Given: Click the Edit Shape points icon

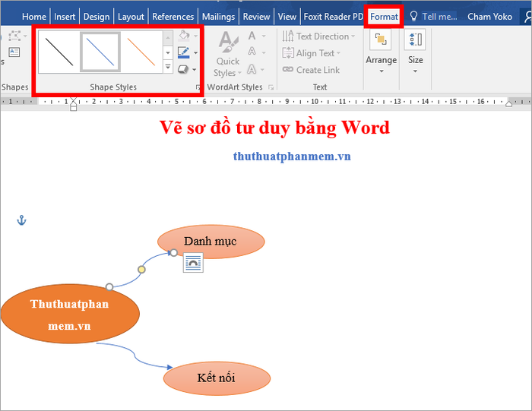Looking at the screenshot, I should [14, 36].
